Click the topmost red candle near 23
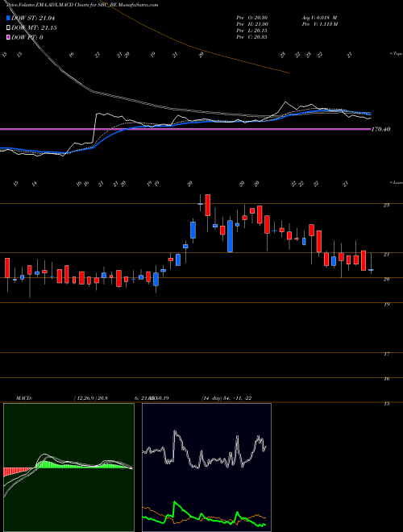The width and height of the screenshot is (403, 532). click(208, 205)
